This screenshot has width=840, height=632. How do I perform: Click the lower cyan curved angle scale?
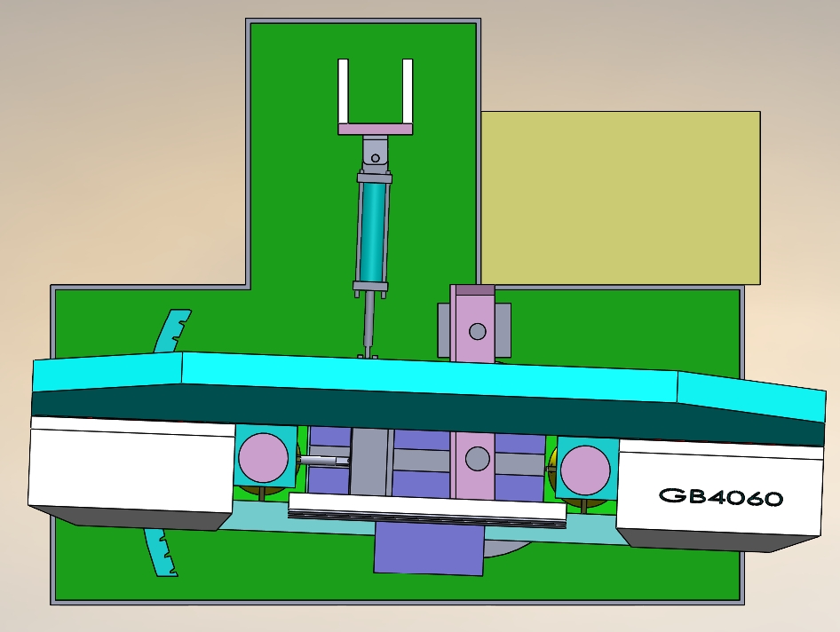pyautogui.click(x=161, y=551)
